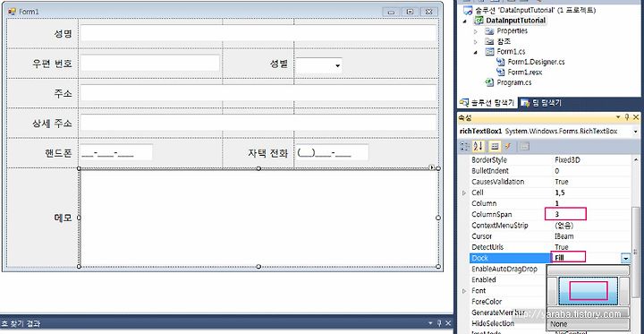644x334 pixels.
Task: Open the 속성 panel window position menu arrow
Action: pyautogui.click(x=618, y=117)
